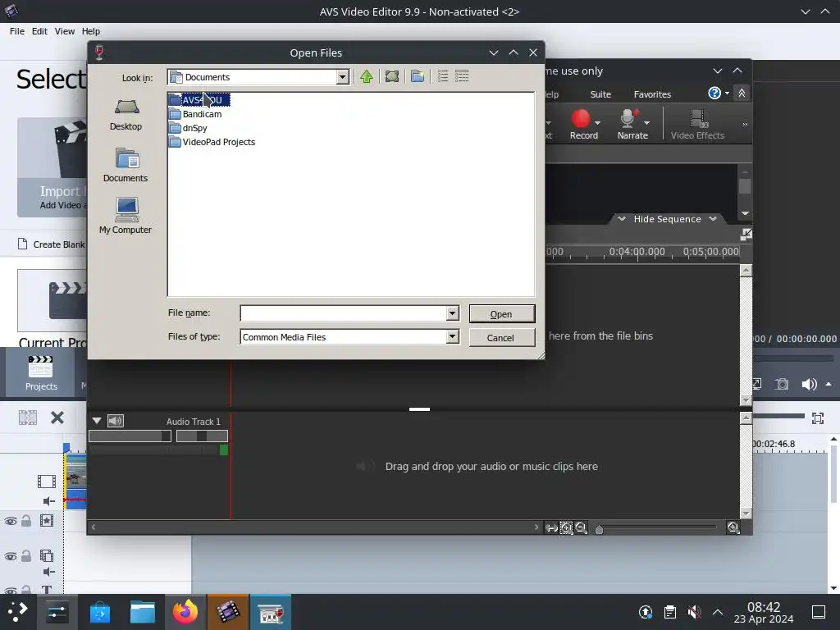The width and height of the screenshot is (840, 630).
Task: Click the zoom-in magnifier beside fit icon
Action: pyautogui.click(x=566, y=528)
